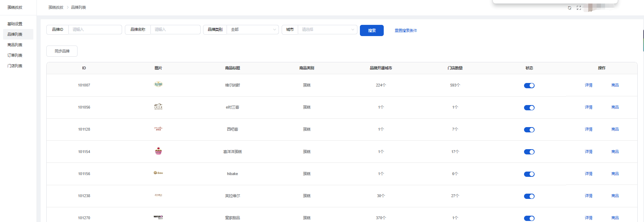
Task: Go to 商品列表 in the sidebar
Action: pyautogui.click(x=15, y=45)
